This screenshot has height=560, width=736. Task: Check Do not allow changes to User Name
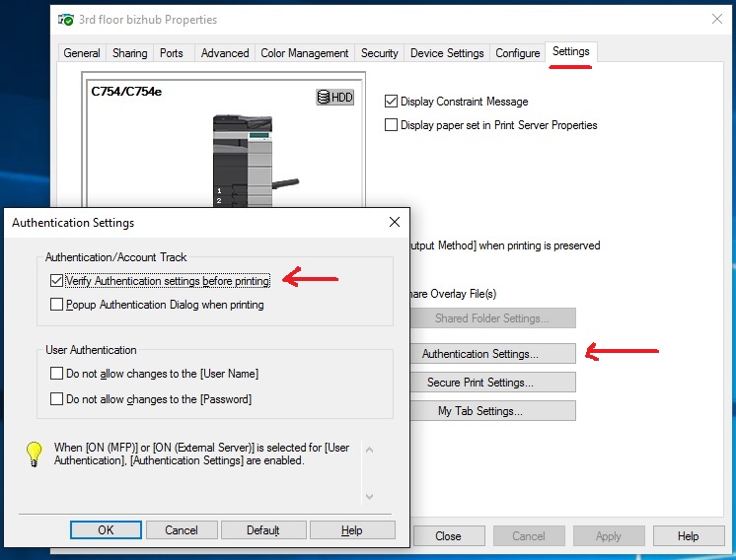click(x=57, y=374)
